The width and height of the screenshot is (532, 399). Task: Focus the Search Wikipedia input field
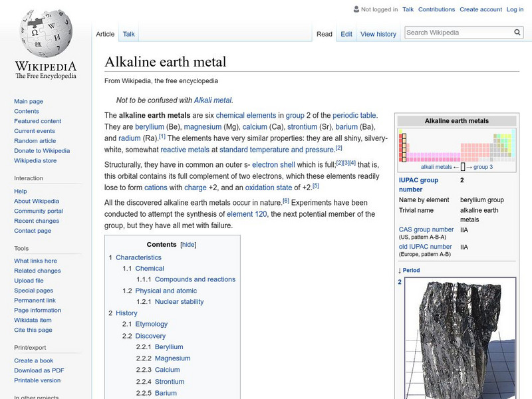(x=458, y=33)
